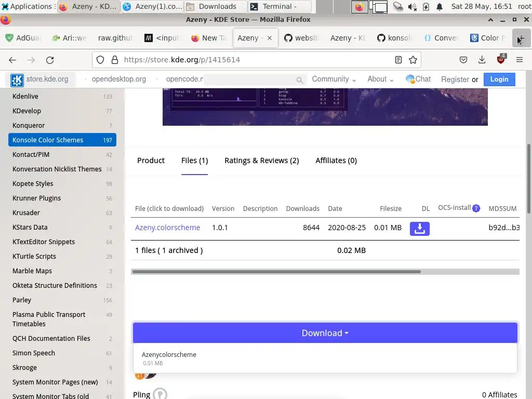Switch to the New Tab browser tab
Screen dimensions: 532x399
click(209, 38)
